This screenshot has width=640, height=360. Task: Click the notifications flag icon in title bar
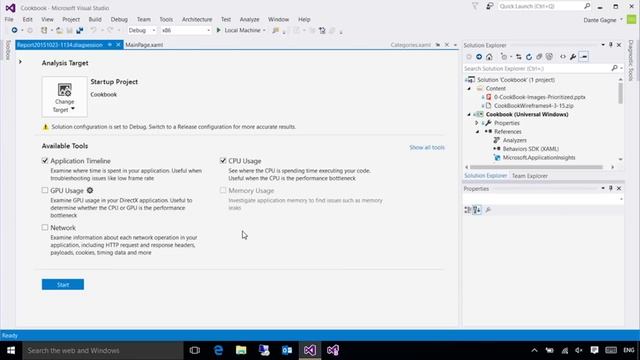(475, 6)
